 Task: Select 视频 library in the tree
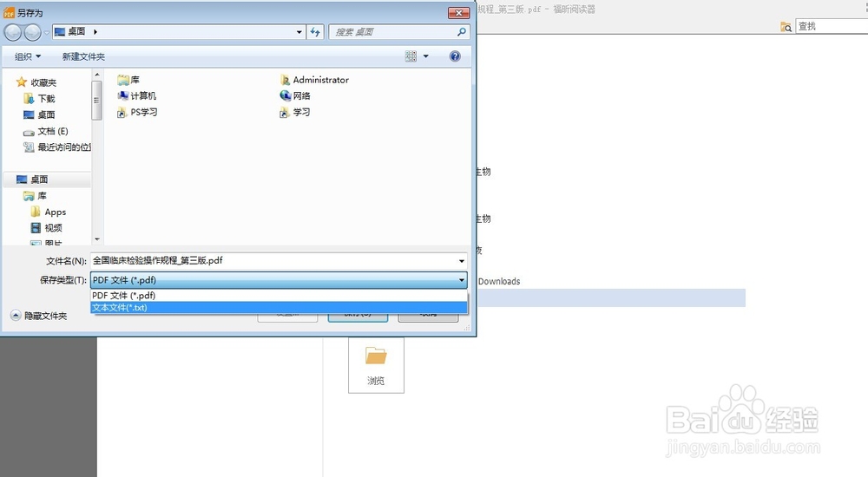coord(47,228)
